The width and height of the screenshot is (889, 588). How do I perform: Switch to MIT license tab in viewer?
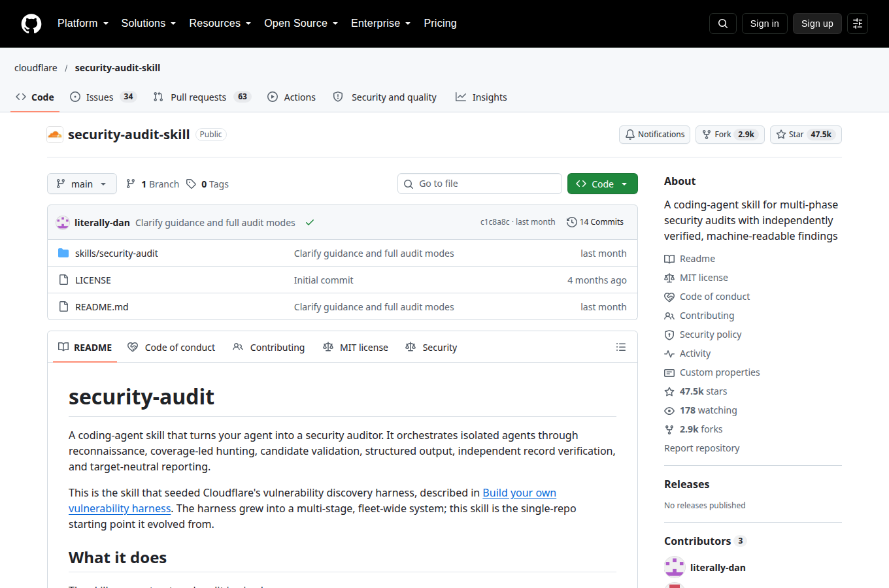356,347
